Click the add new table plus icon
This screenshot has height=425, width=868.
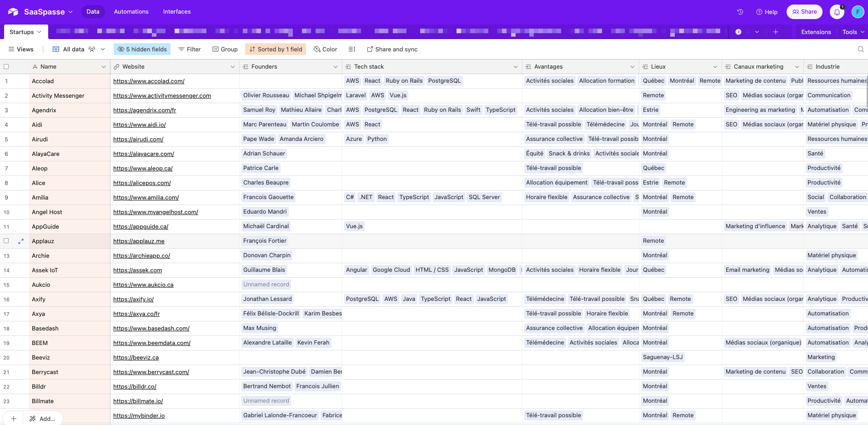[776, 32]
